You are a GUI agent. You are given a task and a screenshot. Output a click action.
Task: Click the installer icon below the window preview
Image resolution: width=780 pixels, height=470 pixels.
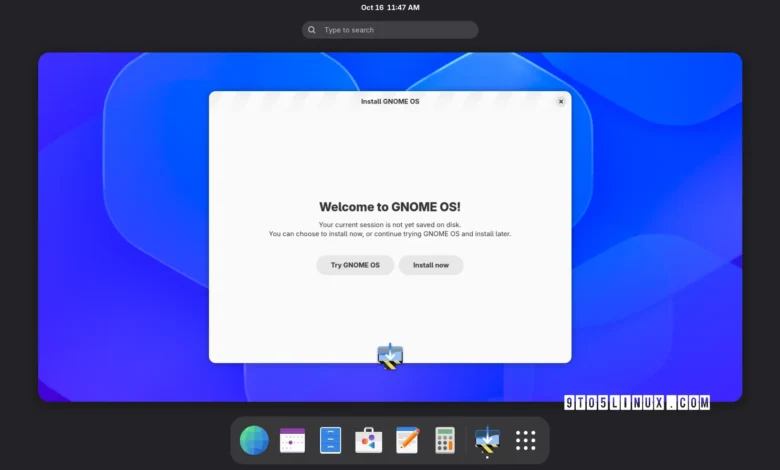tap(390, 356)
